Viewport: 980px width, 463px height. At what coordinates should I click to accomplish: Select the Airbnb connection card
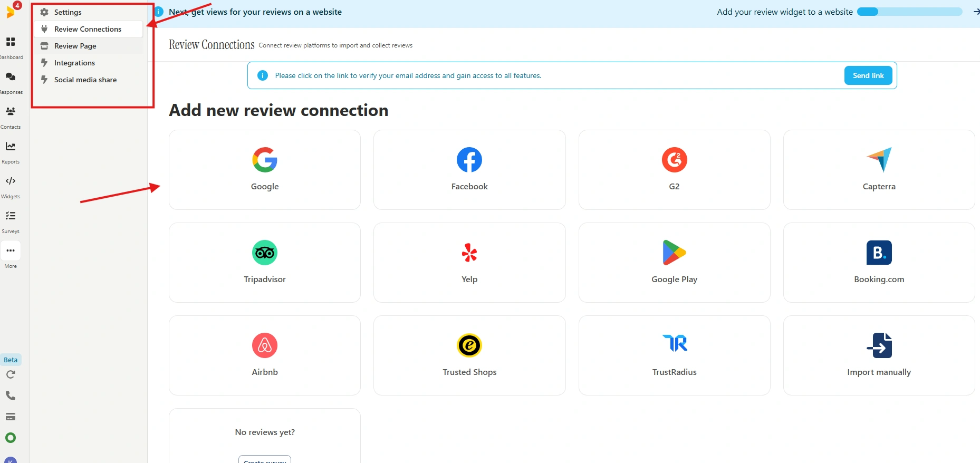click(265, 355)
